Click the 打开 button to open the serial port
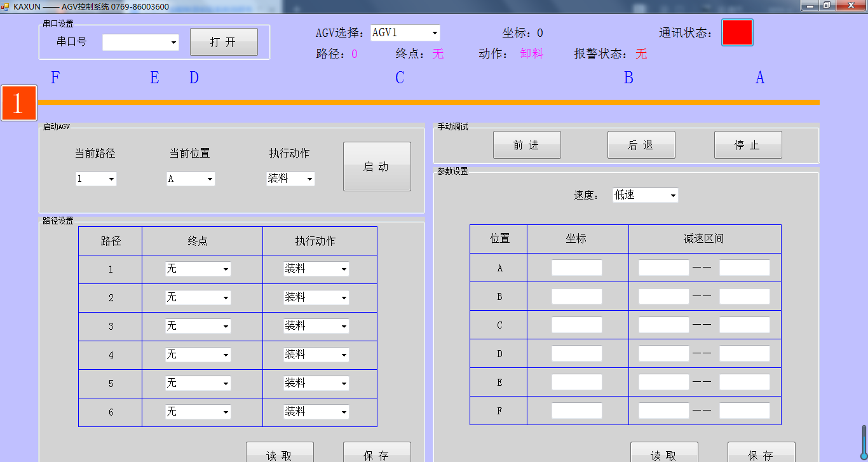868x462 pixels. click(224, 42)
